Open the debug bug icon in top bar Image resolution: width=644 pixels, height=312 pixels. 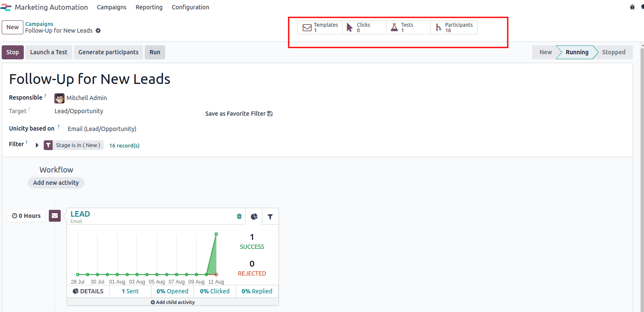632,7
